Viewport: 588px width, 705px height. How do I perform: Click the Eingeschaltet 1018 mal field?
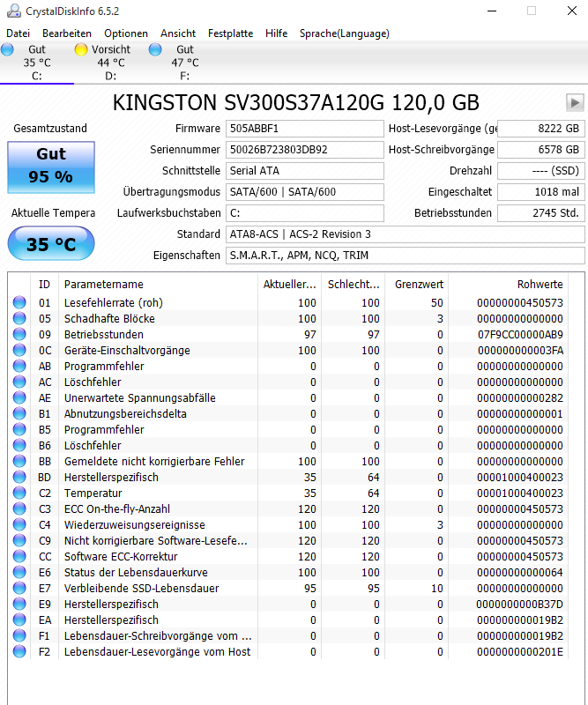tap(540, 192)
